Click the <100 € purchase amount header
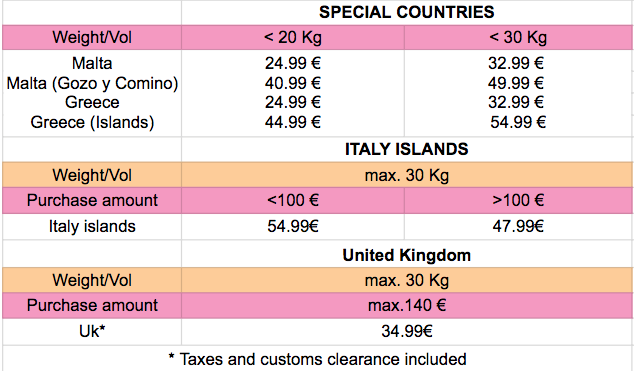 [293, 200]
